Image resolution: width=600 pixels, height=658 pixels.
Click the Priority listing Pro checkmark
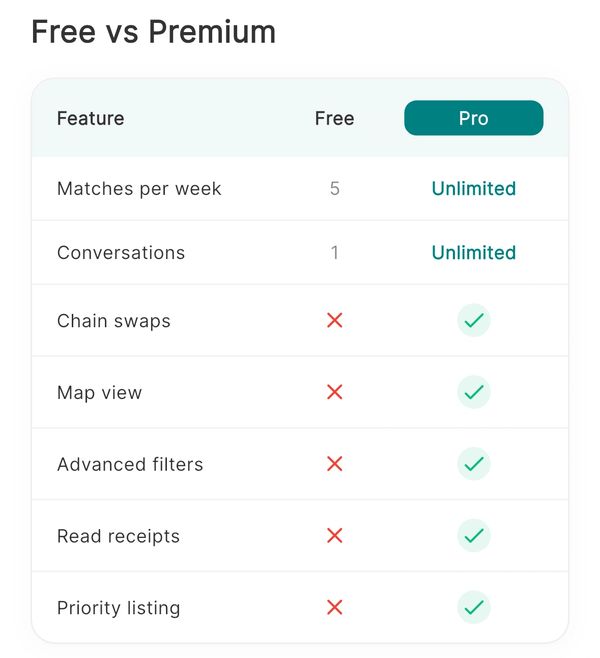[x=474, y=607]
